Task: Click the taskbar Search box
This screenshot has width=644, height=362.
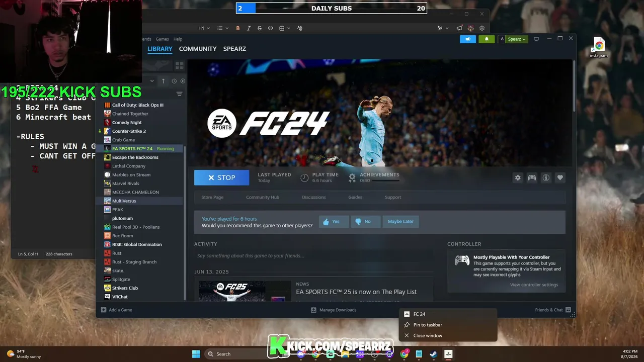Action: (236, 354)
